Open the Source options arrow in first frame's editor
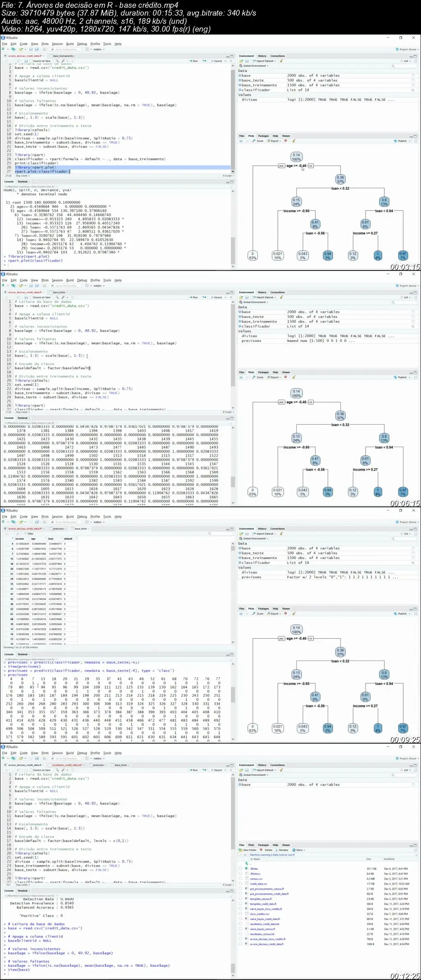This screenshot has height=980, width=421. tap(225, 61)
